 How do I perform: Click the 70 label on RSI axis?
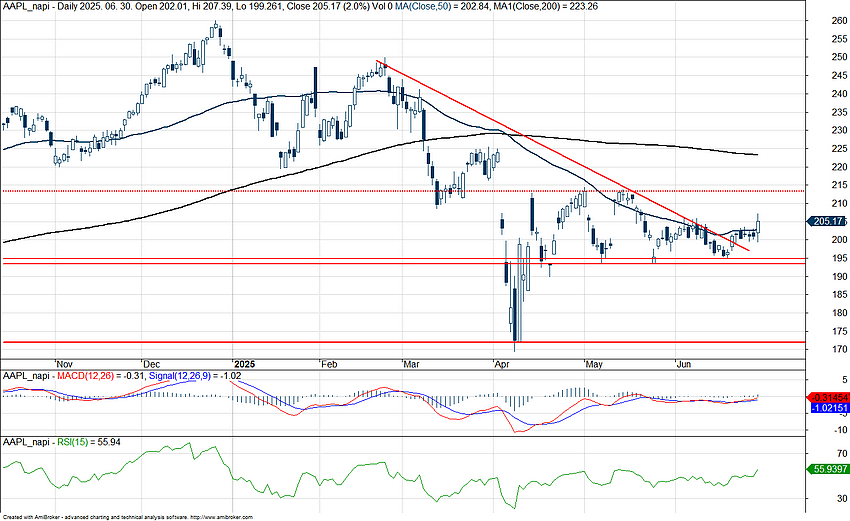coord(842,453)
